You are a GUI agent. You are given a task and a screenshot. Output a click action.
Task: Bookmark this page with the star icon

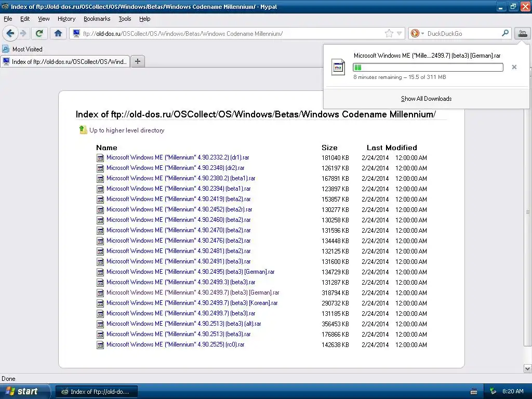[389, 33]
